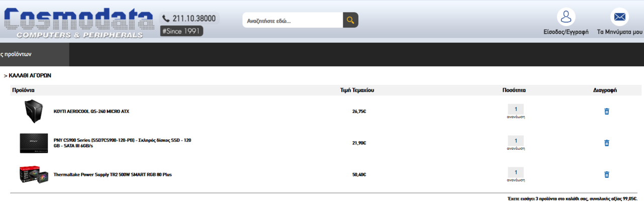Click the 'Τα Μηνύματα μου' label

click(620, 32)
